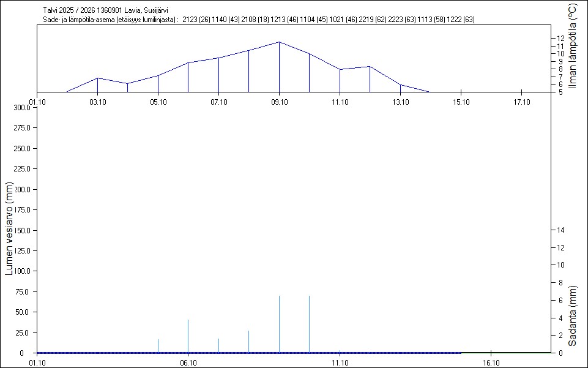
Task: Click the 11.10 date label on lower axis
Action: pos(340,362)
